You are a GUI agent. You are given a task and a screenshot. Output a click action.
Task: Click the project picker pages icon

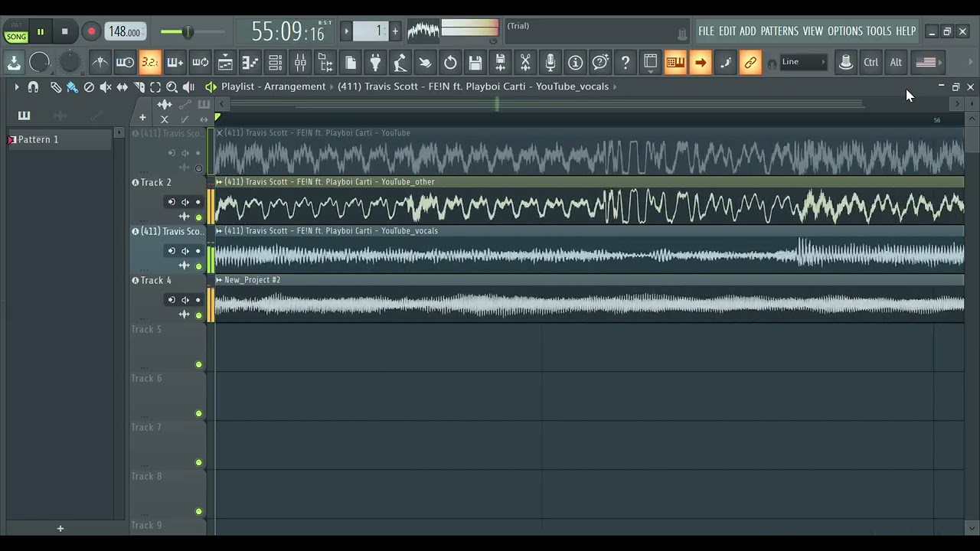click(351, 62)
